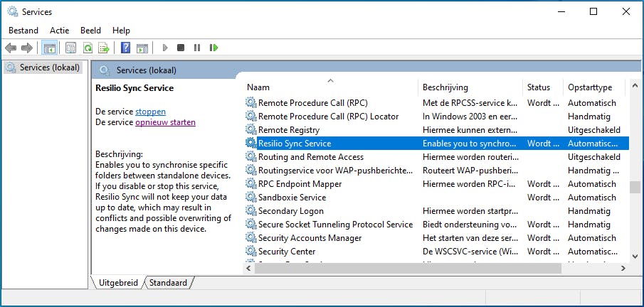Open the Help toolbar icon
Screen dimensions: 644x307
click(x=125, y=48)
